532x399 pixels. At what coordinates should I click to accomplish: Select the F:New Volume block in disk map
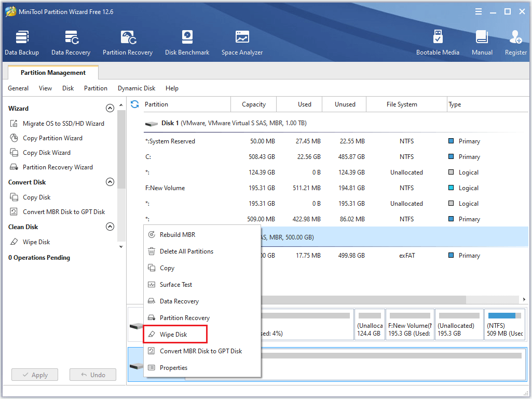pyautogui.click(x=410, y=324)
